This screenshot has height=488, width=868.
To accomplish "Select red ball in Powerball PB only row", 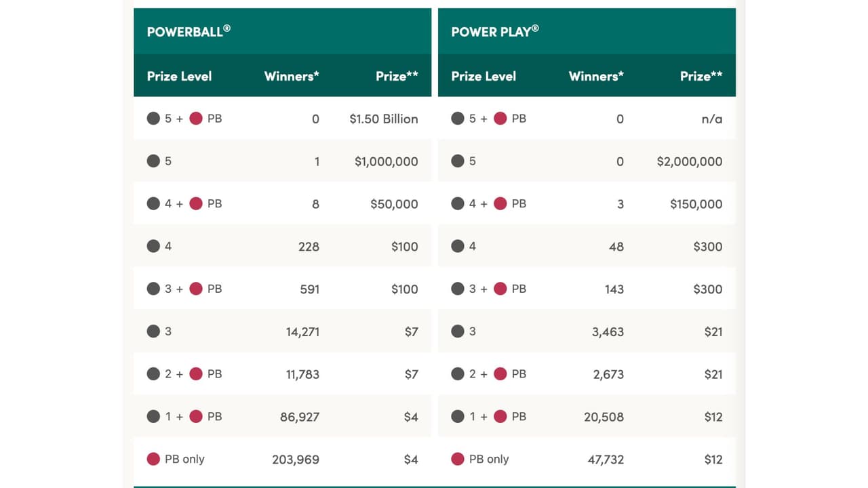I will tap(154, 459).
